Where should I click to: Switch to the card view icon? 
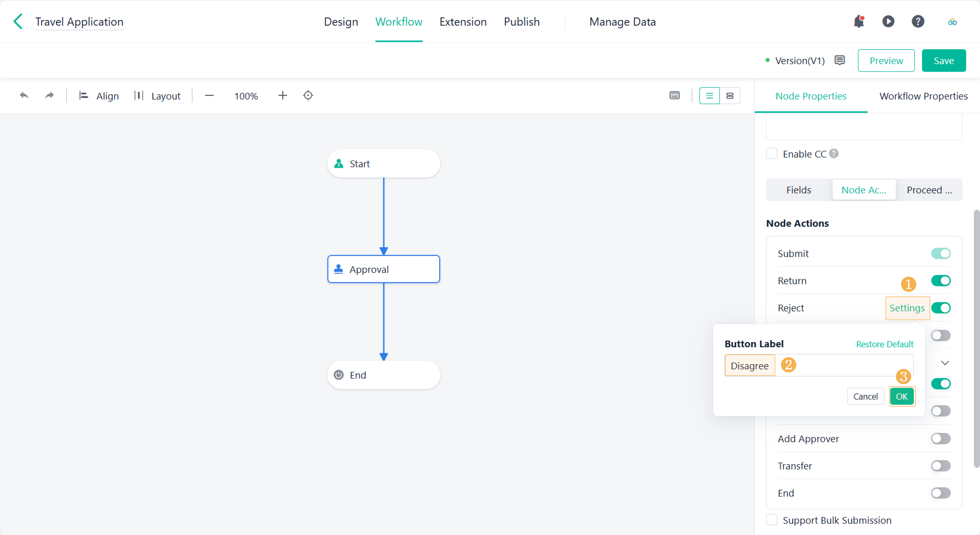pyautogui.click(x=730, y=96)
